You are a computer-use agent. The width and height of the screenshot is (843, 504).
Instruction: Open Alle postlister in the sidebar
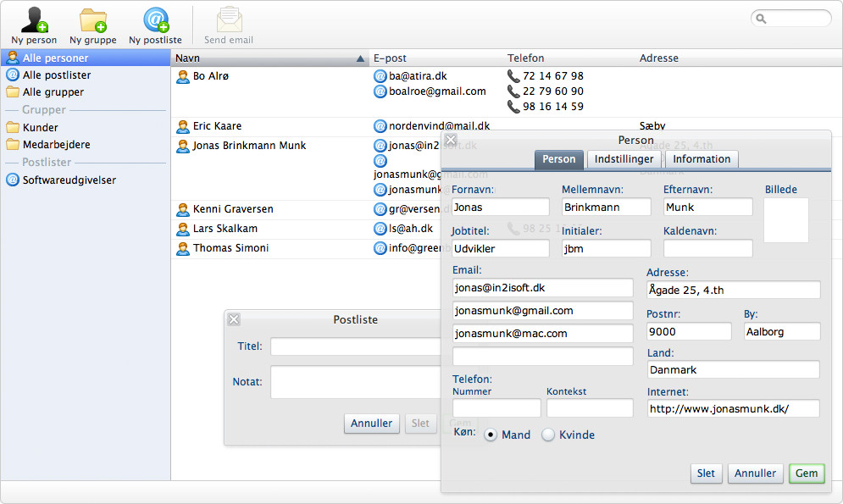pos(56,75)
